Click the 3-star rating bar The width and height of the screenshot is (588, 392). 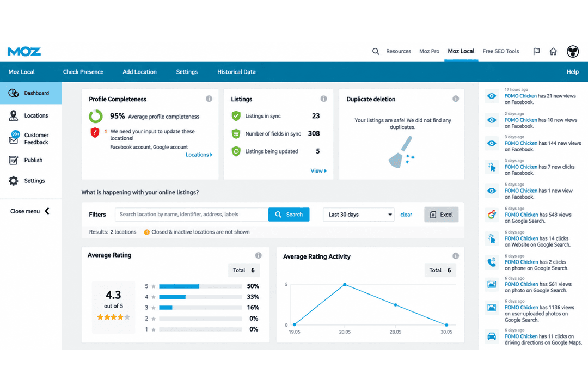pyautogui.click(x=200, y=308)
